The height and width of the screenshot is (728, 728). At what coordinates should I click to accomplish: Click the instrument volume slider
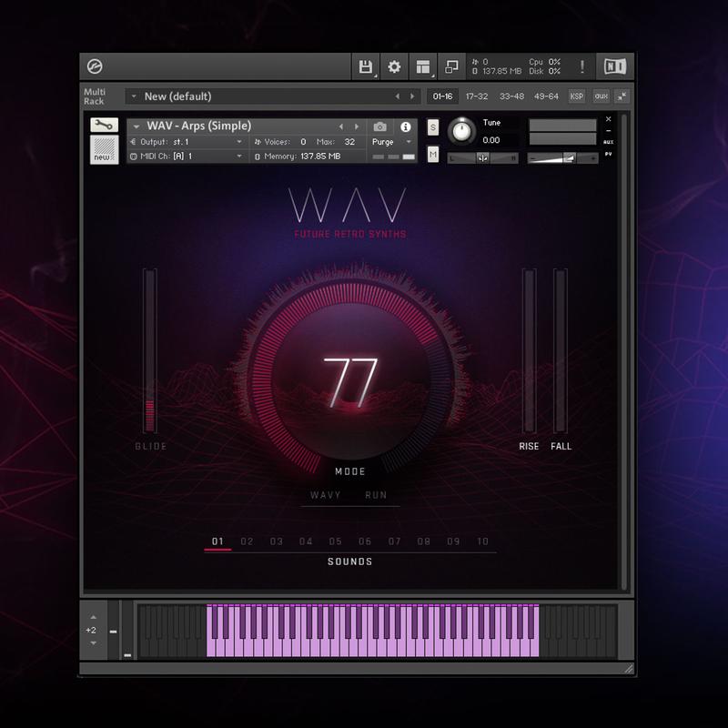click(x=562, y=158)
